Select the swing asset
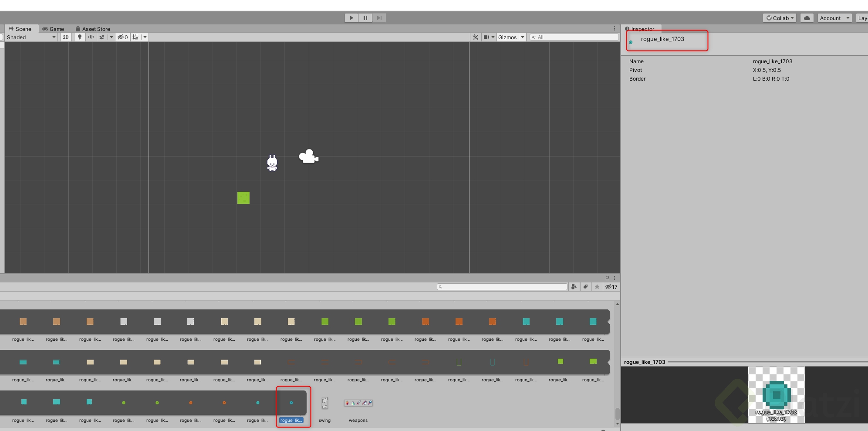This screenshot has width=868, height=431. [x=324, y=409]
